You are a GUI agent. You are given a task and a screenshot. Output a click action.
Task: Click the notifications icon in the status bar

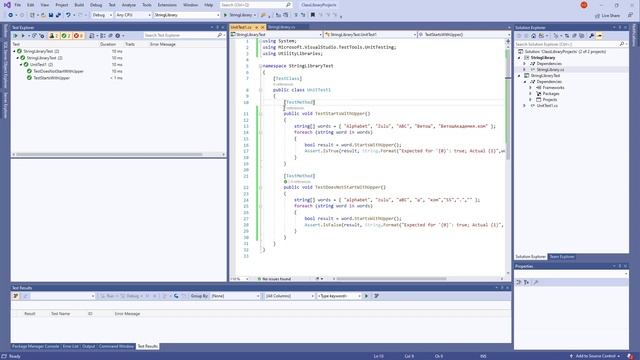(x=631, y=356)
